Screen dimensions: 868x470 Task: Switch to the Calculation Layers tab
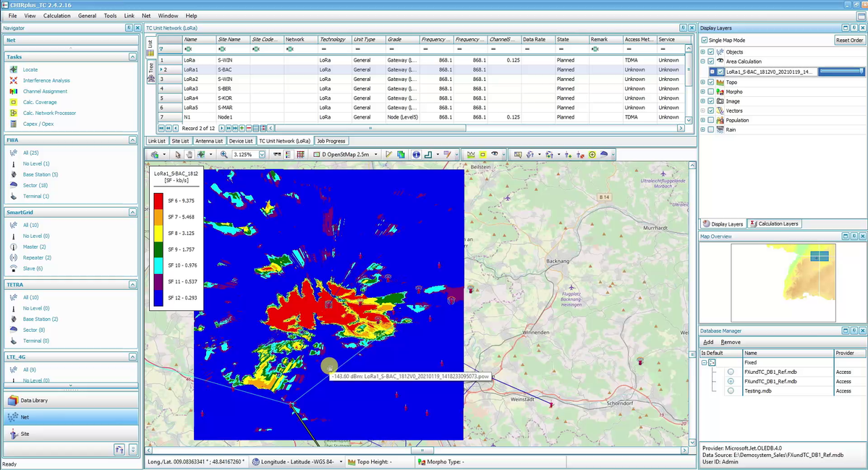(x=774, y=223)
